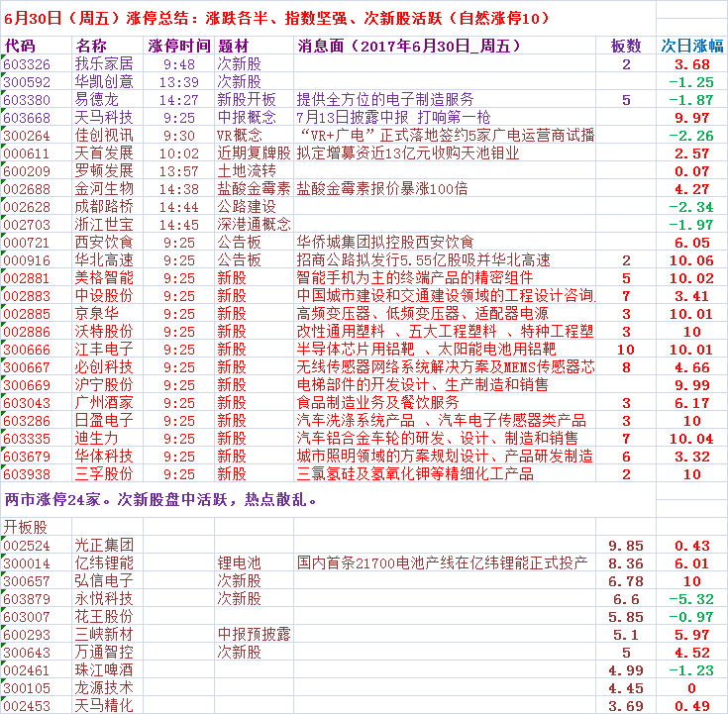
Task: Click the 中报预披露 theme cell
Action: click(254, 634)
